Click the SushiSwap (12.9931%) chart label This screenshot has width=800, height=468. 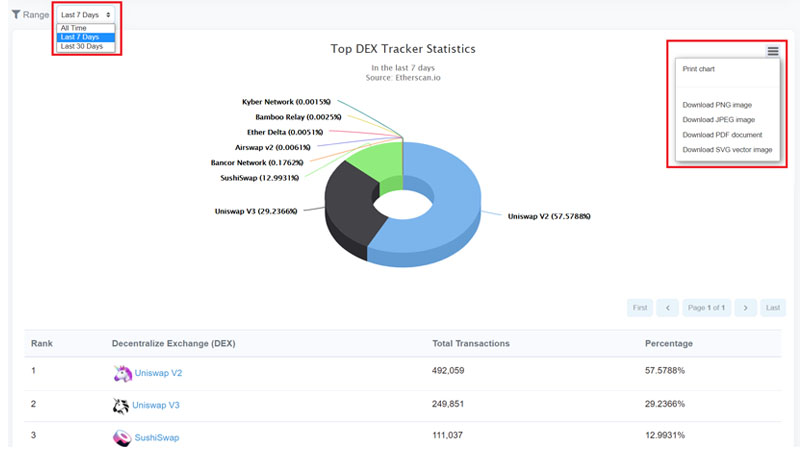click(x=259, y=178)
